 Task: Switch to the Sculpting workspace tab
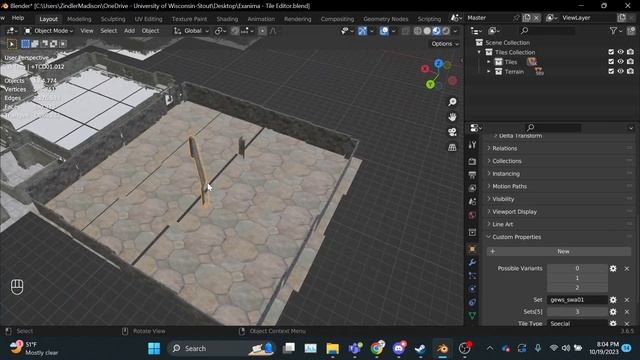pyautogui.click(x=113, y=19)
